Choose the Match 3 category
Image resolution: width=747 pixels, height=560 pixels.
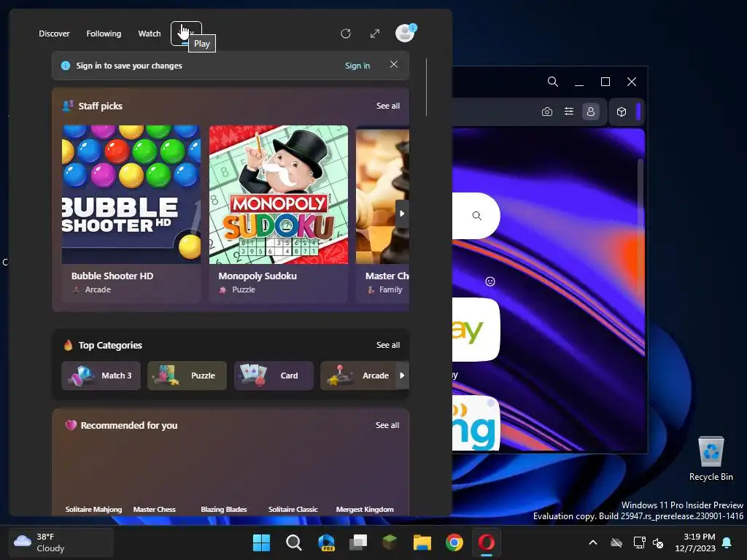pyautogui.click(x=101, y=376)
